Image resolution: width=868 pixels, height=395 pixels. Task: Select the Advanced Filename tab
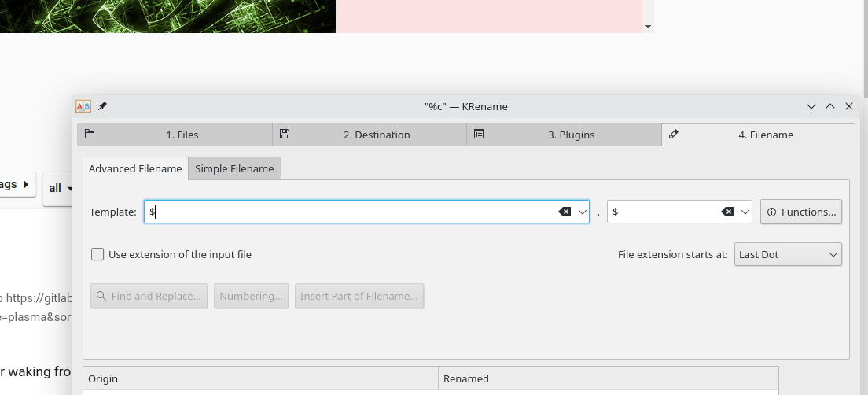tap(135, 168)
